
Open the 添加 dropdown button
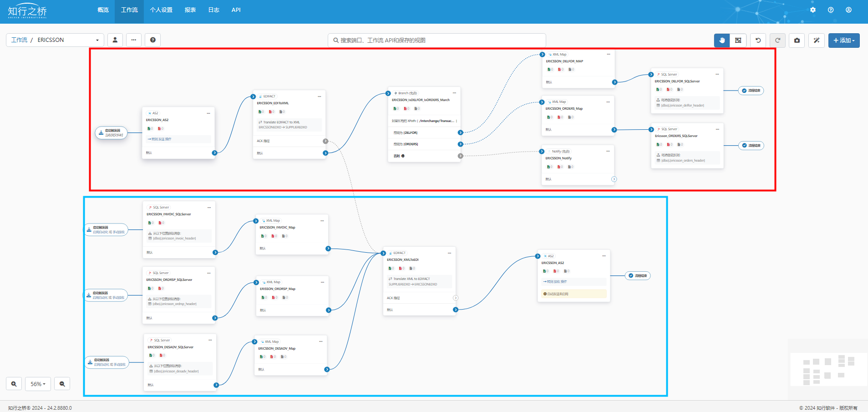pyautogui.click(x=844, y=41)
